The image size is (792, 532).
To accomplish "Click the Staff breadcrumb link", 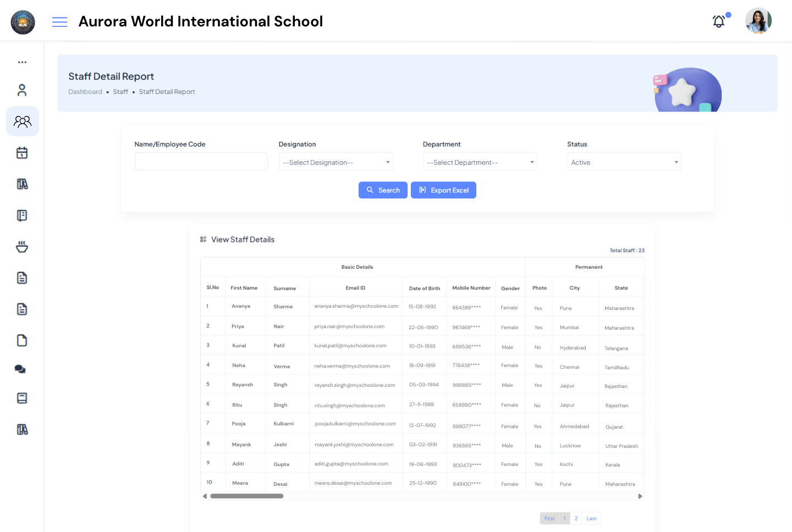I will pyautogui.click(x=120, y=92).
